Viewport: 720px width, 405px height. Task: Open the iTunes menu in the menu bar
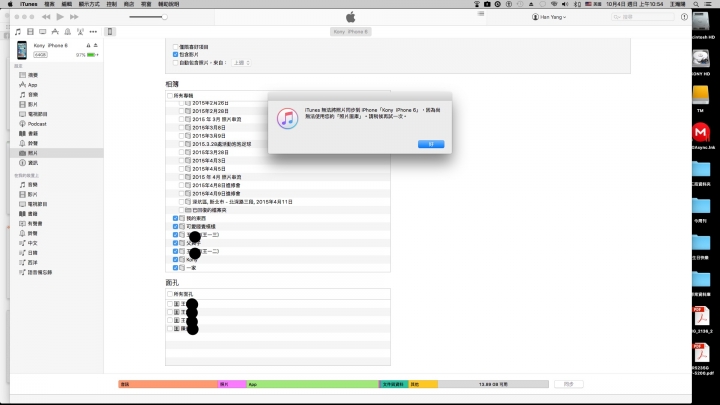[x=28, y=4]
